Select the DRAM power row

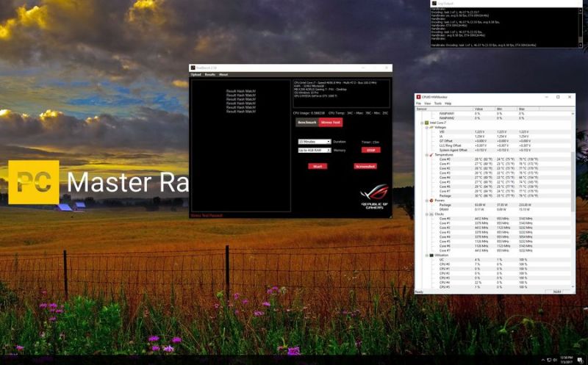point(495,209)
